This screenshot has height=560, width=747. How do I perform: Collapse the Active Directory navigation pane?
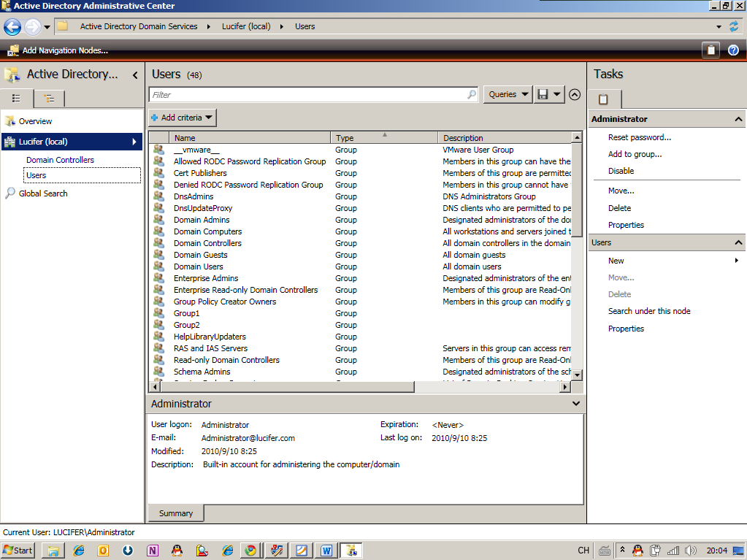(135, 74)
